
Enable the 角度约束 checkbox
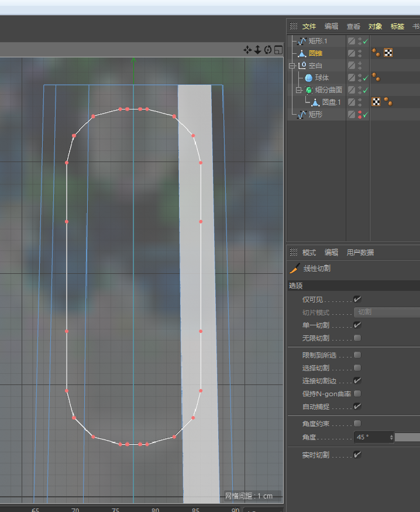coord(357,423)
